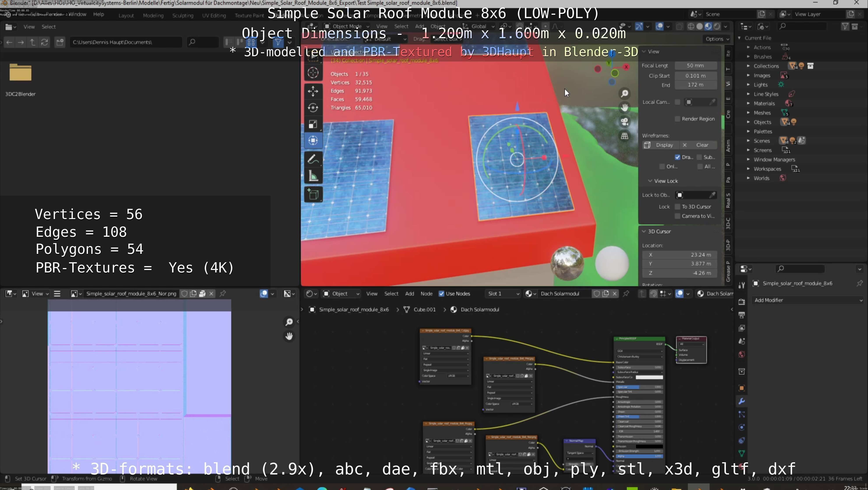Toggle the All... wireframe checkbox
The width and height of the screenshot is (868, 490).
700,167
